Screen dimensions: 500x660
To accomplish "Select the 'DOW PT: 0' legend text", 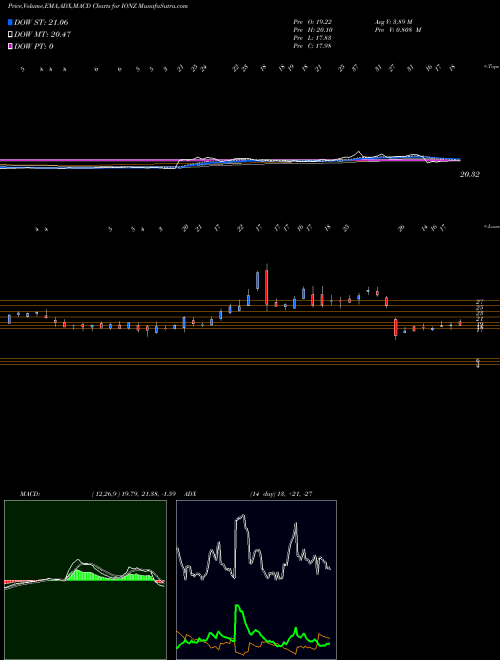I will point(34,46).
